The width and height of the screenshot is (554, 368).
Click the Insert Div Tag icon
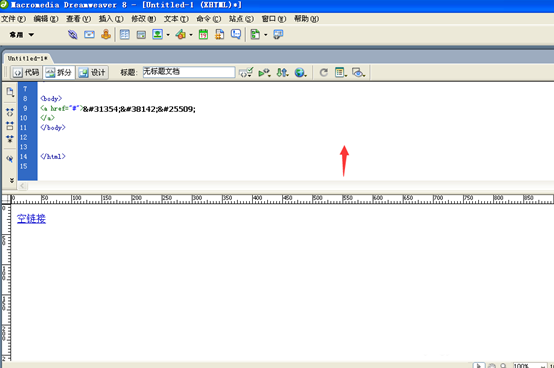[x=141, y=35]
